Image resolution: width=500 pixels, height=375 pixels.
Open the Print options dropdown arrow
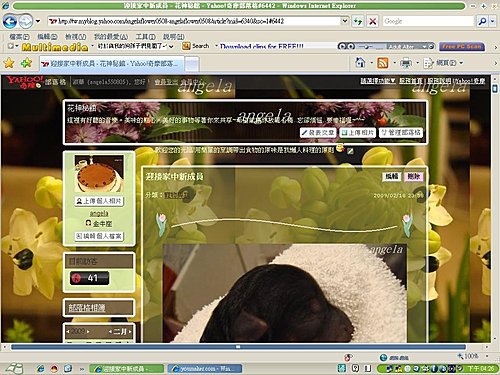click(417, 63)
